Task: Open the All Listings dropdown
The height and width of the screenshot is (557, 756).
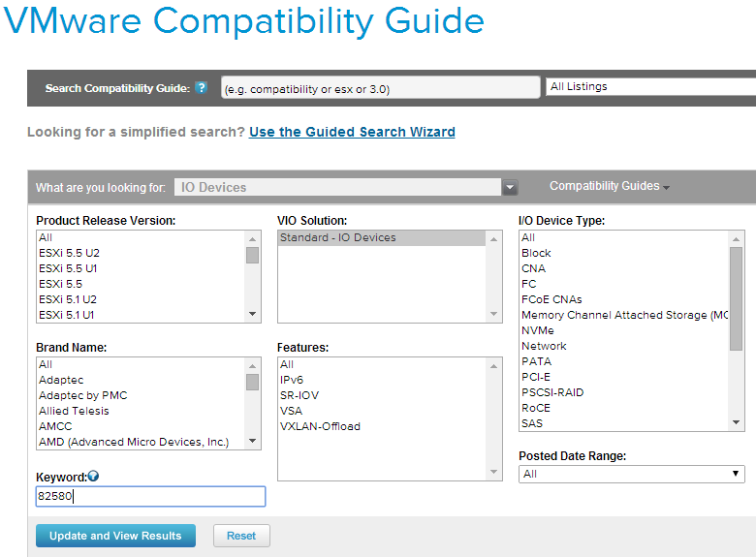Action: tap(649, 87)
